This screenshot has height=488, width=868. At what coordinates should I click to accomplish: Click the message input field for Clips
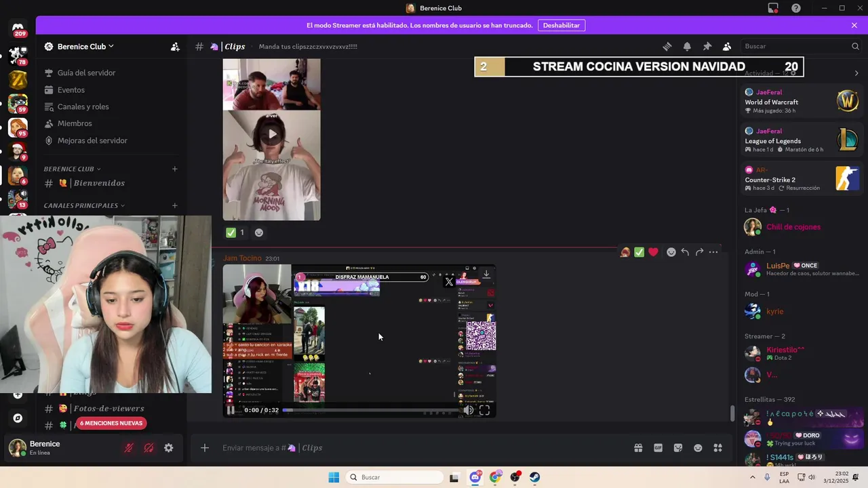click(x=420, y=448)
